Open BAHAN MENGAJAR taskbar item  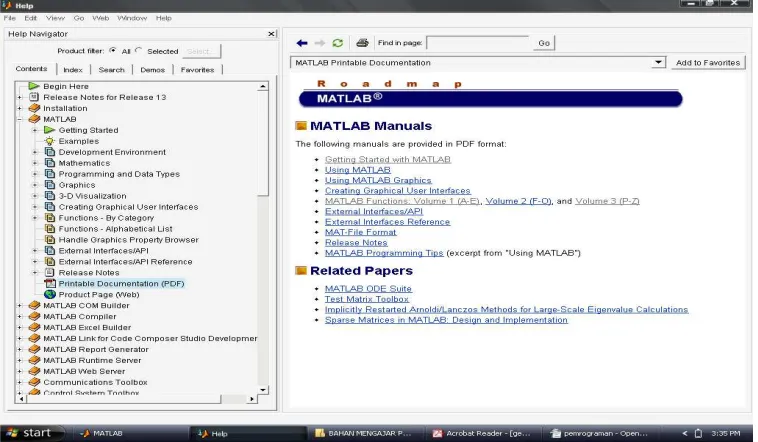[365, 433]
